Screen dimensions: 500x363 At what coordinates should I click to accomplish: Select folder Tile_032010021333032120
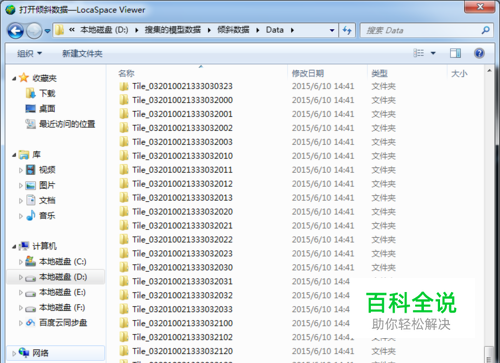(182, 351)
